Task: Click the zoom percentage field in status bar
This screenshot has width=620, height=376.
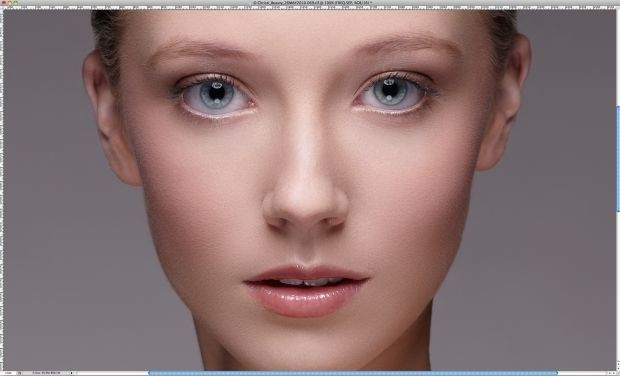Action: 8,373
